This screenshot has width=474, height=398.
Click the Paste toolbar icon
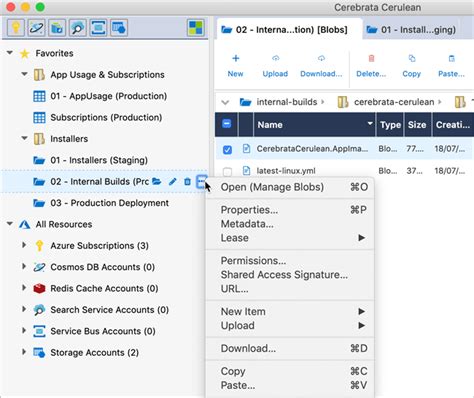451,58
